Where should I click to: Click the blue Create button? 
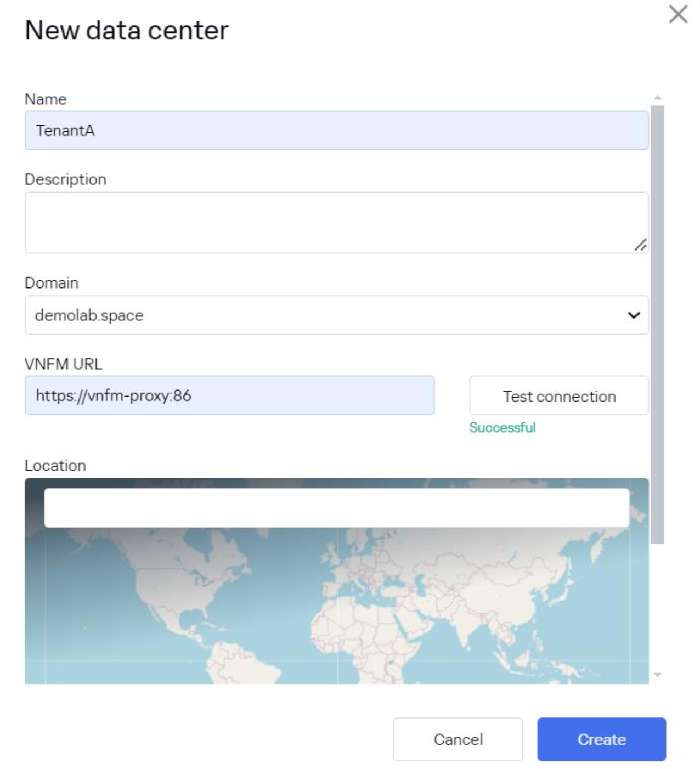(601, 739)
